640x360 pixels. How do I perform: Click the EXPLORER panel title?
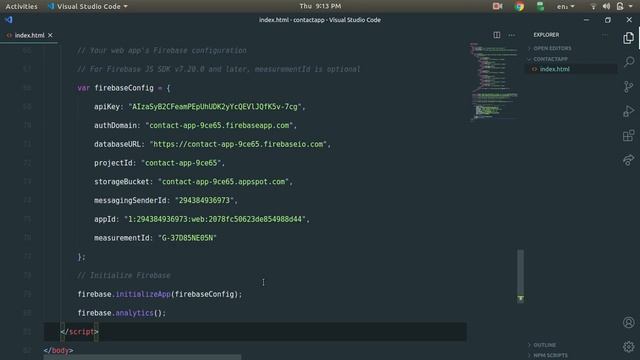[x=546, y=35]
